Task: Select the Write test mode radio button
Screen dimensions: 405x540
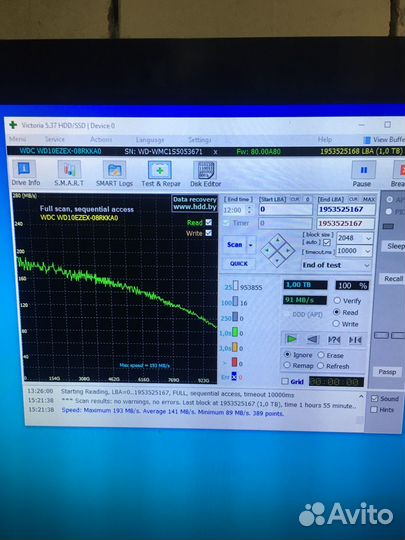Action: (336, 324)
